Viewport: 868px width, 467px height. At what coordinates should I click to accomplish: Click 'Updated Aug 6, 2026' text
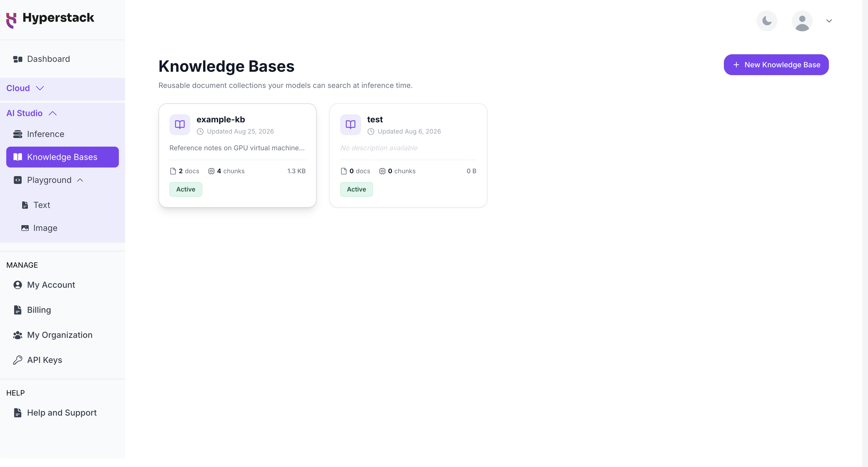[409, 131]
